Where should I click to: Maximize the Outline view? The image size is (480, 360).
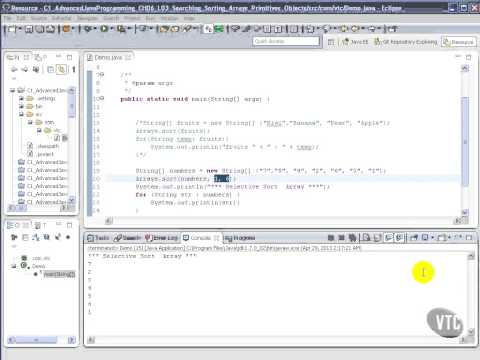pos(69,225)
